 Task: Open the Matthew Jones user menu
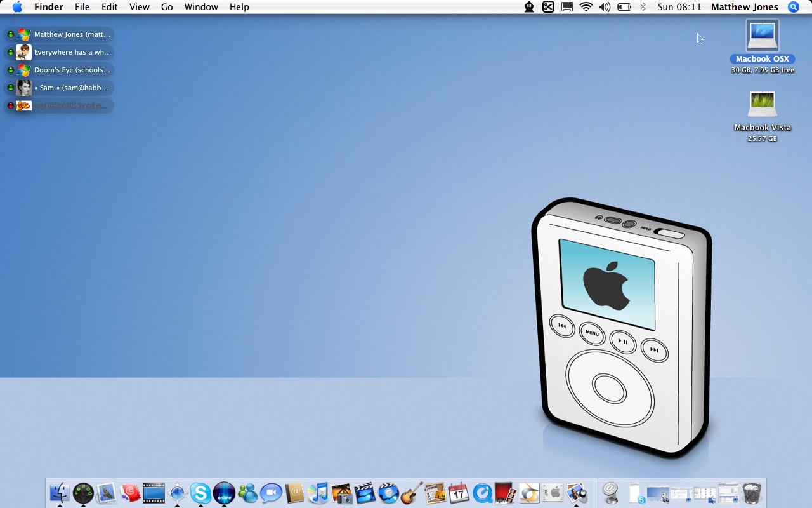744,7
